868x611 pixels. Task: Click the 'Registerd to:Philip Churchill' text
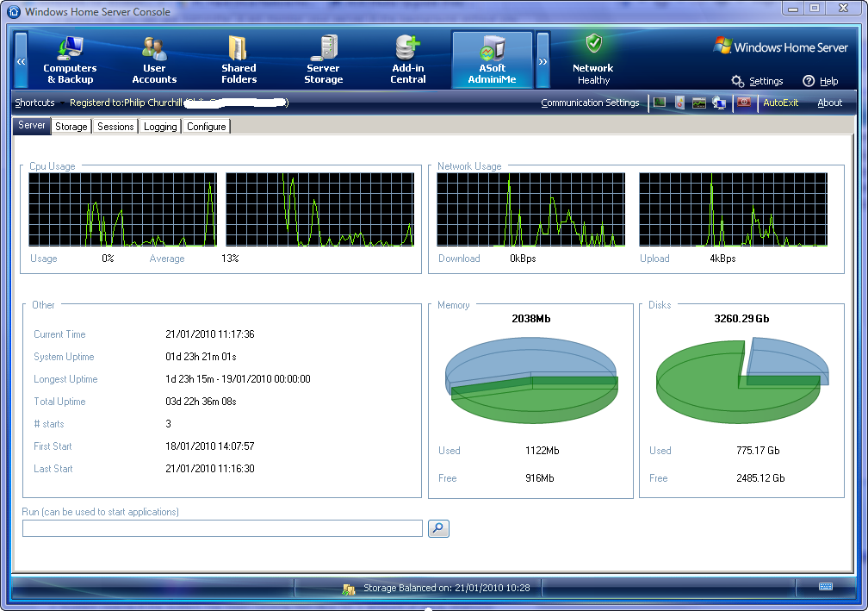[126, 103]
